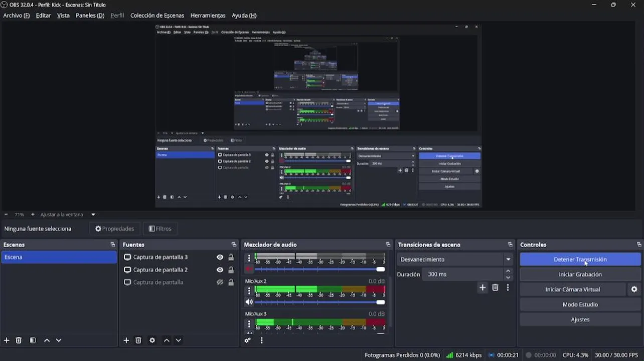Show the hidden Captura de pantalla source
Image resolution: width=644 pixels, height=361 pixels.
tap(220, 282)
